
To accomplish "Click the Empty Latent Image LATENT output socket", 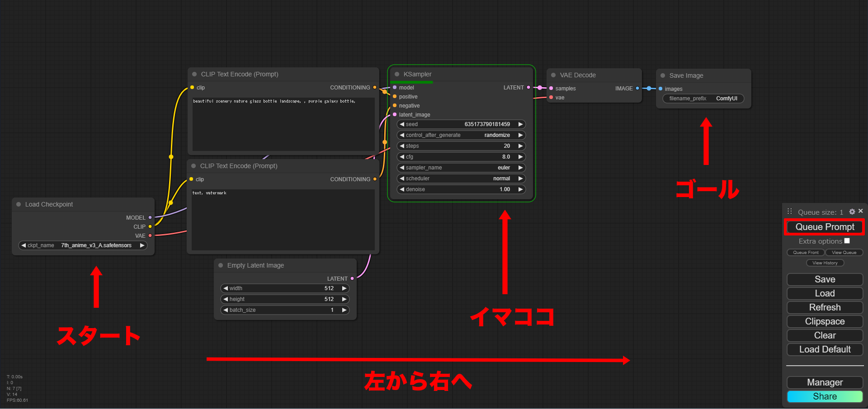I will click(352, 279).
